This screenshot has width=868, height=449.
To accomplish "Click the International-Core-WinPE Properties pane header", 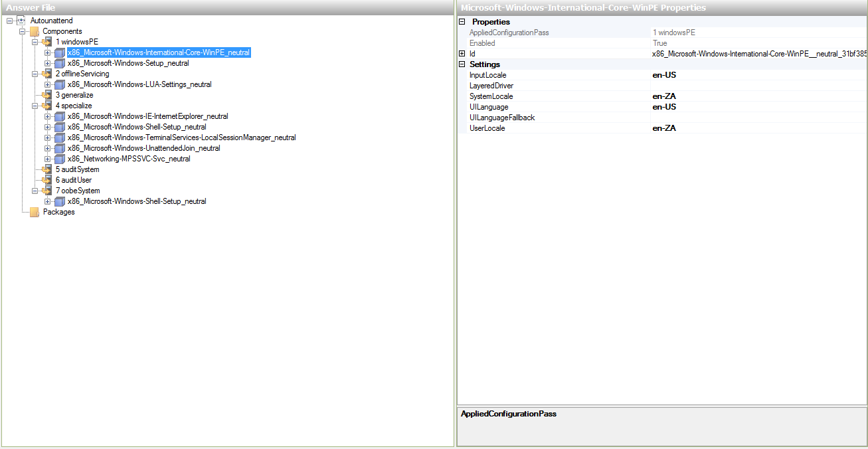I will click(662, 7).
